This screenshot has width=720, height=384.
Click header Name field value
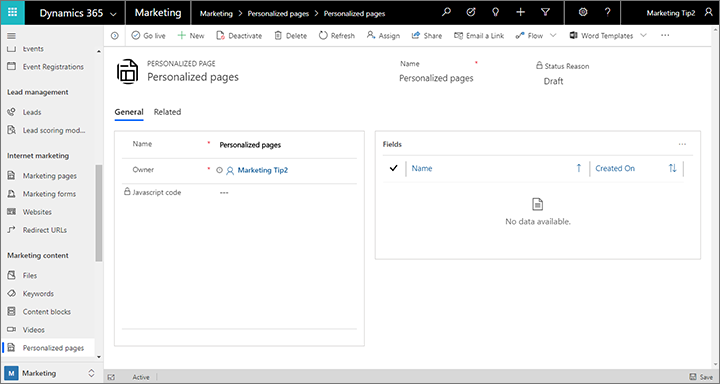436,79
